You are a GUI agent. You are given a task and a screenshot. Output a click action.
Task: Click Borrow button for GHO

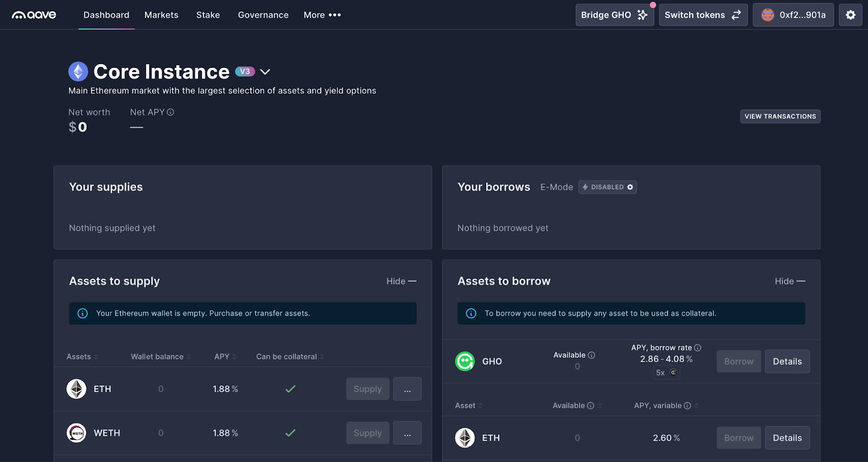(x=739, y=361)
